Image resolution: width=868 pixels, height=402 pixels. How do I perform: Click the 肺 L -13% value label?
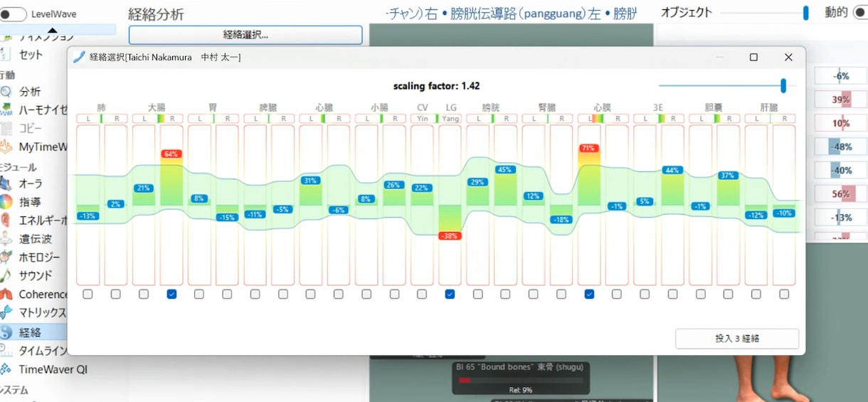88,216
